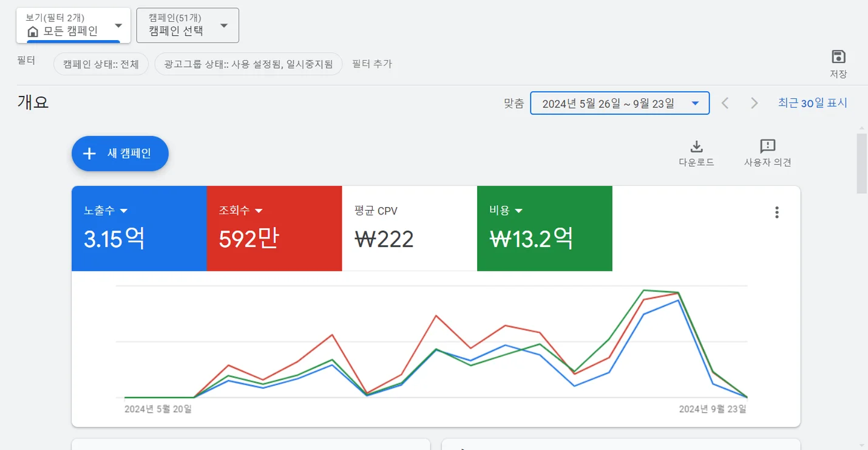The width and height of the screenshot is (868, 450).
Task: Click the 2024년 5월 20일 axis label
Action: (158, 409)
